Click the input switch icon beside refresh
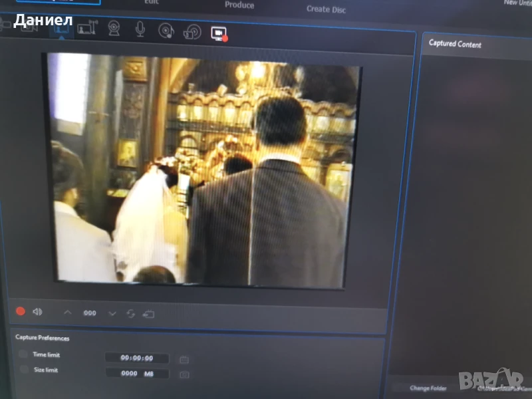Image resolution: width=532 pixels, height=399 pixels. [x=148, y=314]
